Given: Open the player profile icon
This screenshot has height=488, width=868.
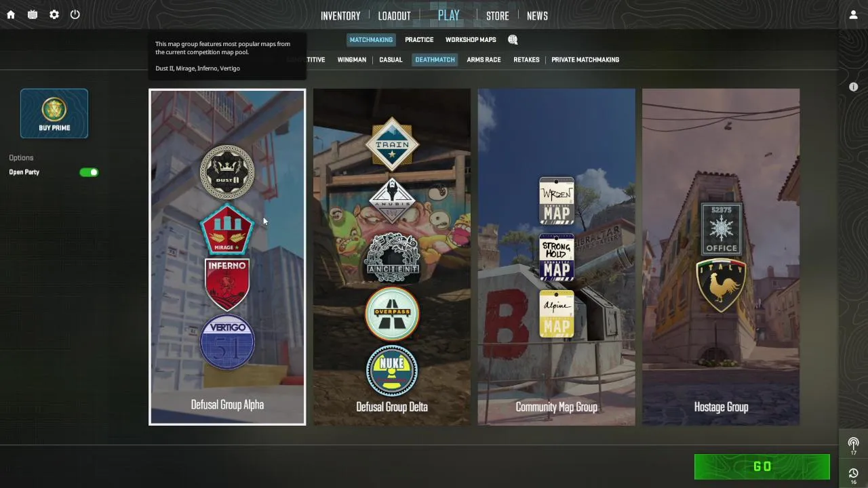Looking at the screenshot, I should pyautogui.click(x=854, y=15).
